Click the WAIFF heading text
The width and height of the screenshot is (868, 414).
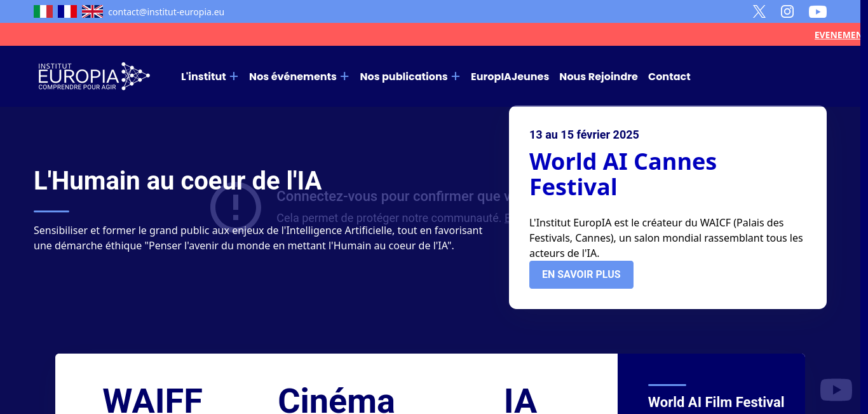point(153,401)
